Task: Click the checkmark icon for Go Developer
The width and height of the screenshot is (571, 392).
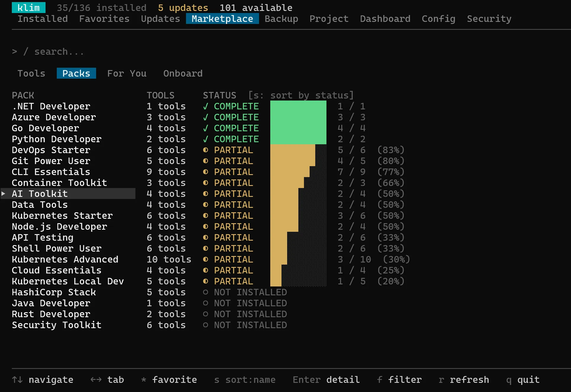Action: click(206, 128)
